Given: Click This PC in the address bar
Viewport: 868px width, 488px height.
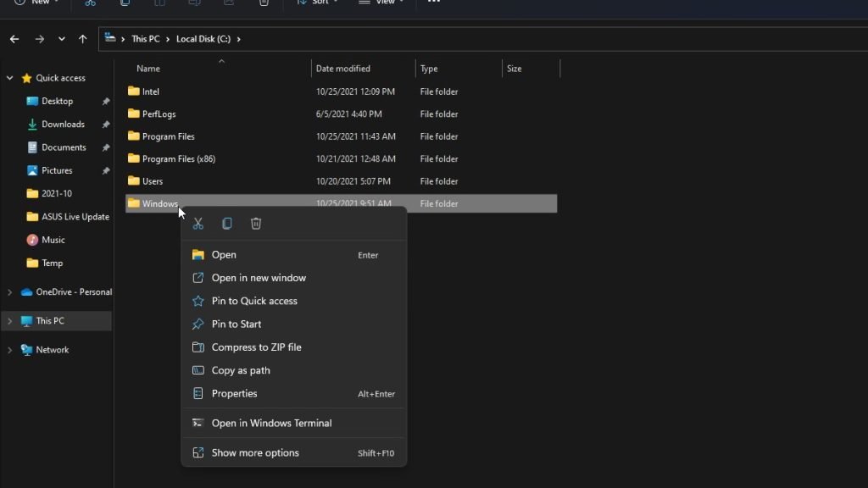Looking at the screenshot, I should pyautogui.click(x=146, y=39).
